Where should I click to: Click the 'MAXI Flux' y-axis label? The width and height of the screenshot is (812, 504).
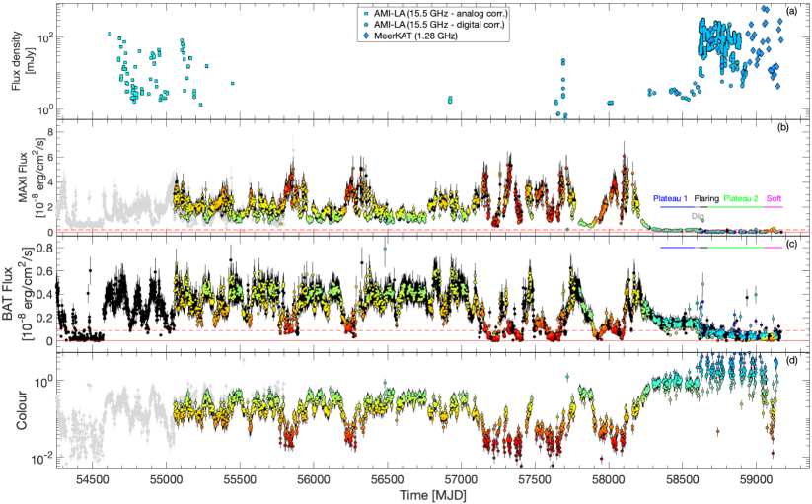pos(23,180)
